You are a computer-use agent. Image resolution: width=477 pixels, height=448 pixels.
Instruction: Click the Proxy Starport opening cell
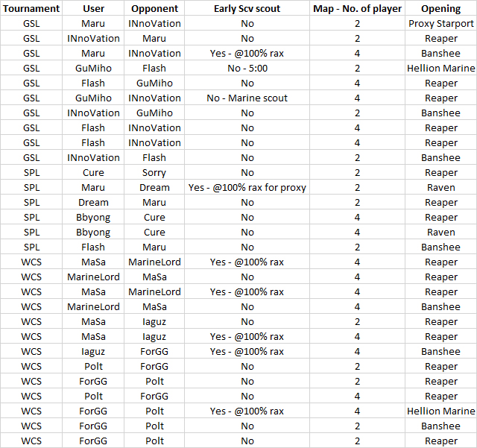[440, 23]
